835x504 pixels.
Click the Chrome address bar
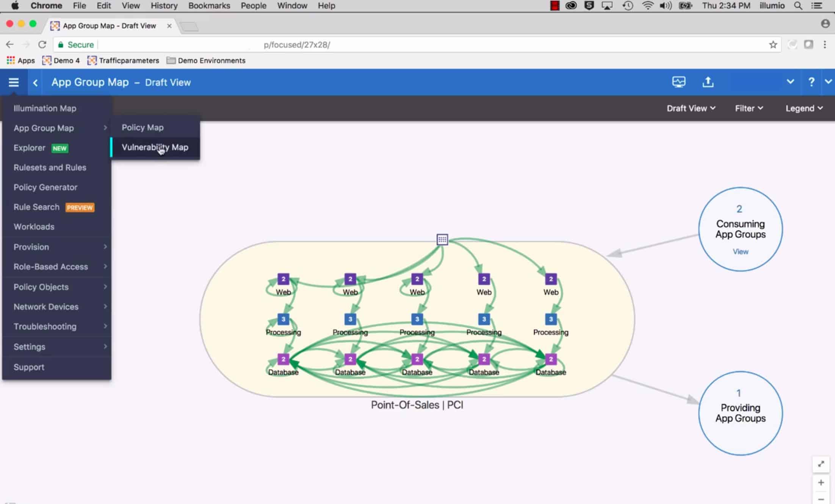[417, 45]
